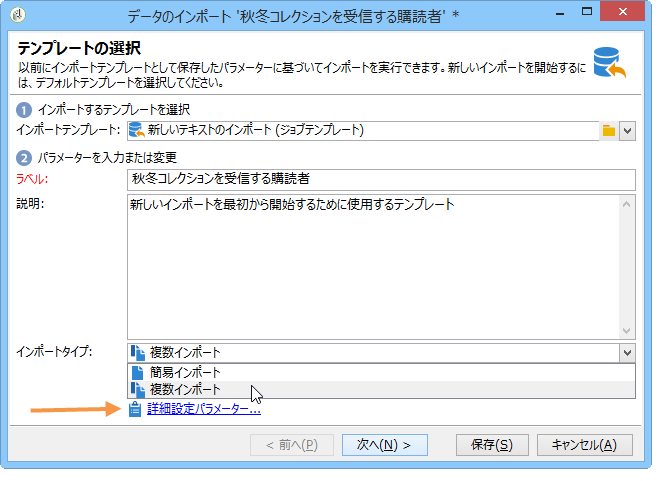Go to next step with 次へ(N)
The image size is (662, 481).
(385, 445)
